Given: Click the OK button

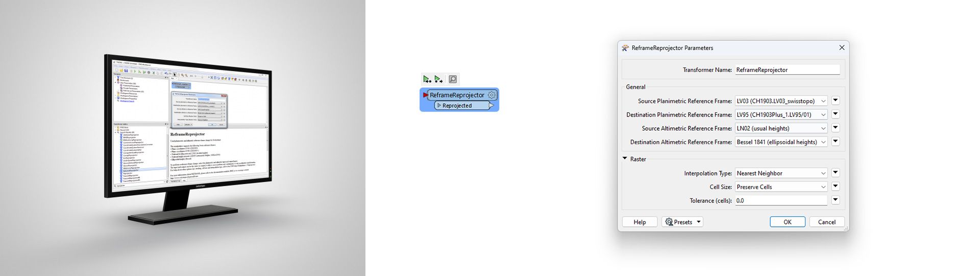Looking at the screenshot, I should [x=787, y=222].
